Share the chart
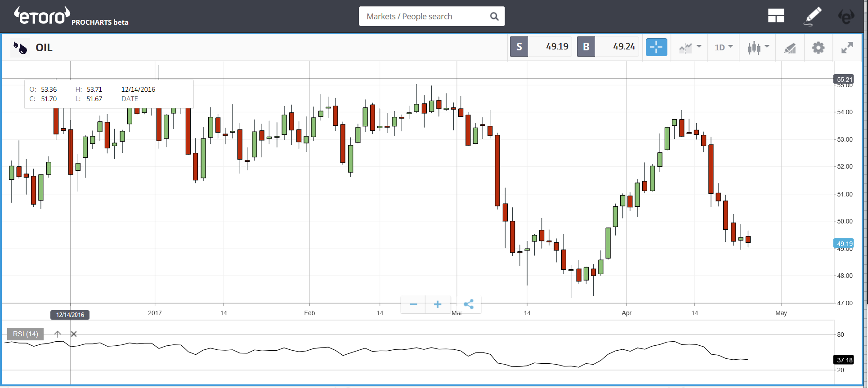Screen dimensions: 868x388 pos(469,304)
